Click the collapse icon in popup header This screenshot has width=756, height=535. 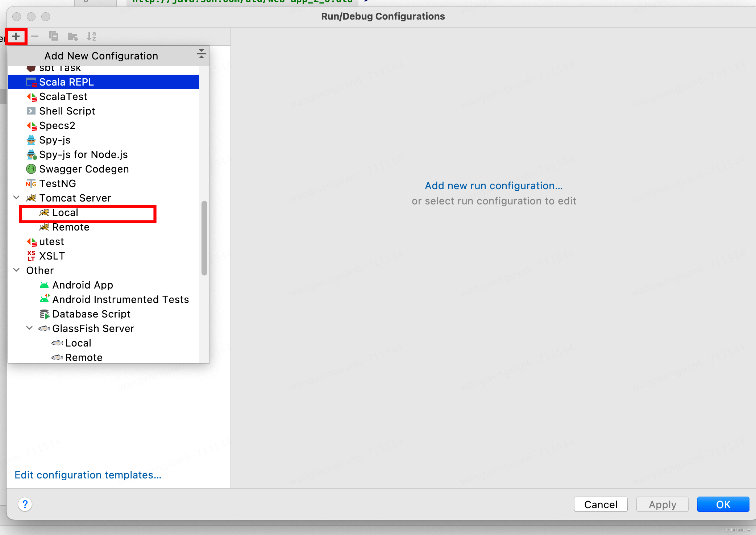click(201, 54)
